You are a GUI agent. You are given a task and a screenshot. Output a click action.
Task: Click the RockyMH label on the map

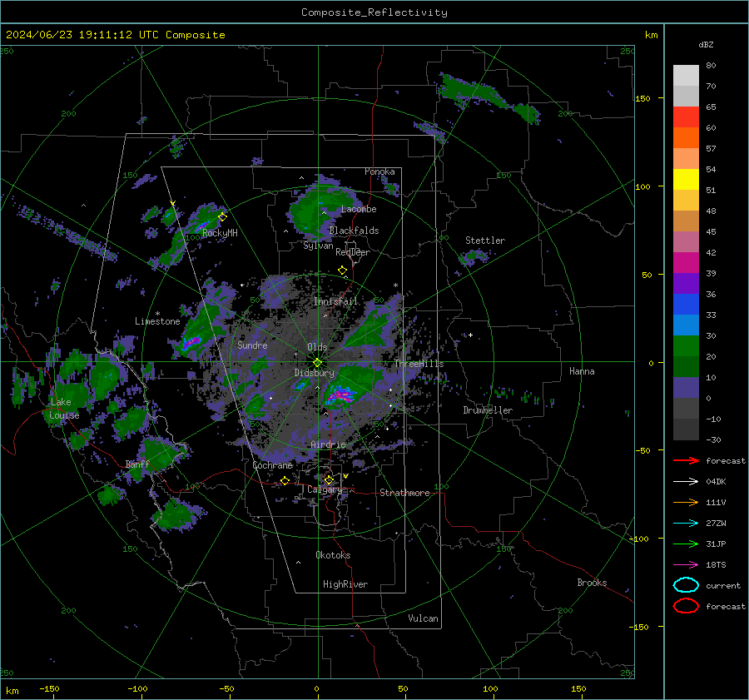220,233
